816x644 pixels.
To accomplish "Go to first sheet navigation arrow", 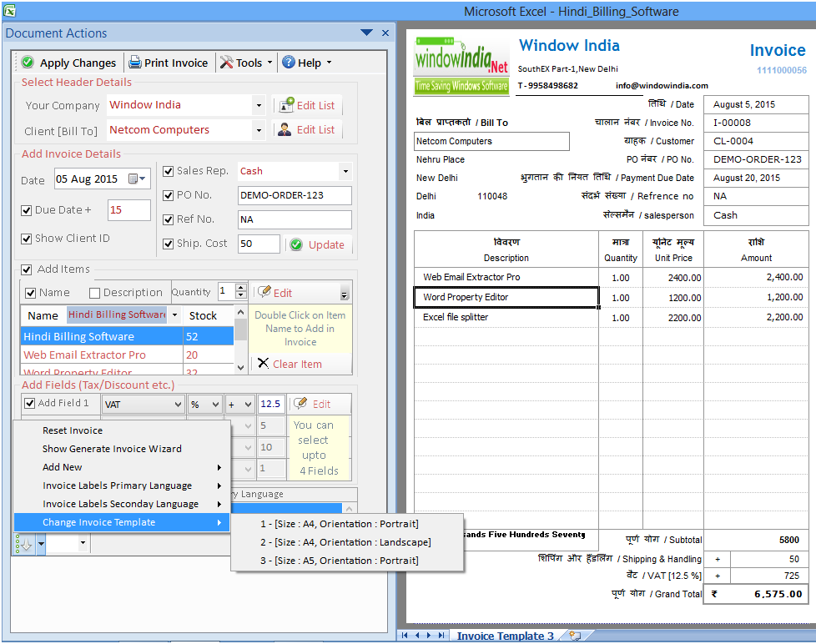I will pyautogui.click(x=405, y=635).
